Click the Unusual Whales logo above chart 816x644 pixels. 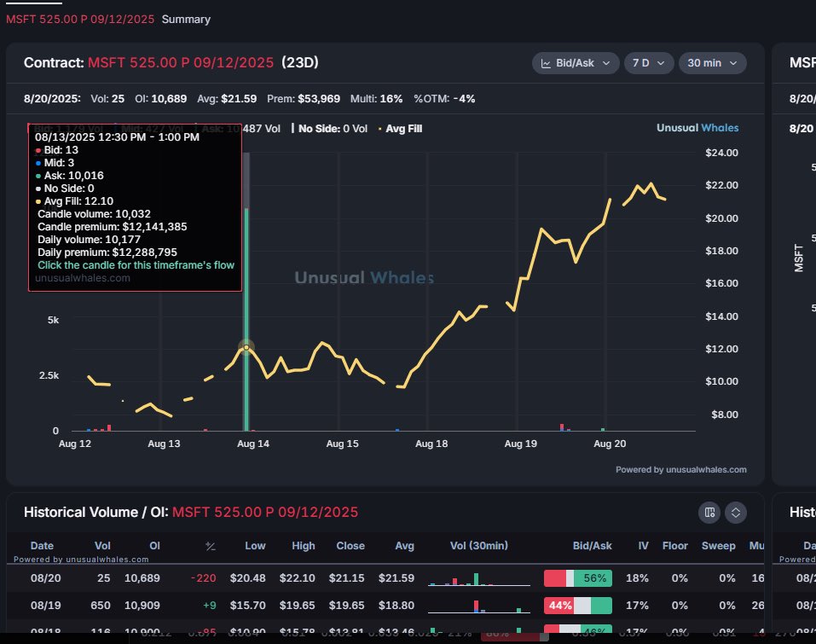pyautogui.click(x=697, y=128)
